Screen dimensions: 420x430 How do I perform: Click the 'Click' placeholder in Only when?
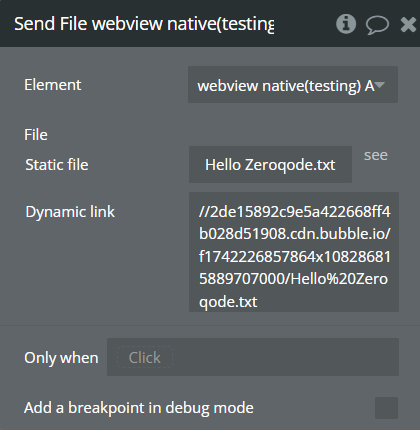145,358
